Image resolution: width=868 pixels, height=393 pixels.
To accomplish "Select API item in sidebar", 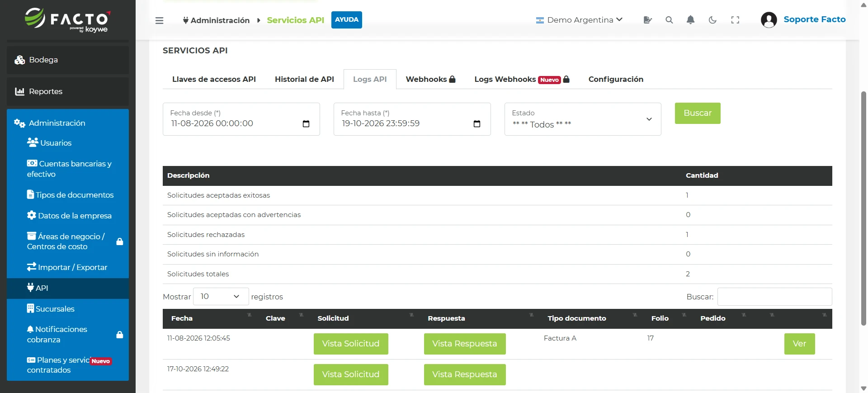I will (68, 288).
